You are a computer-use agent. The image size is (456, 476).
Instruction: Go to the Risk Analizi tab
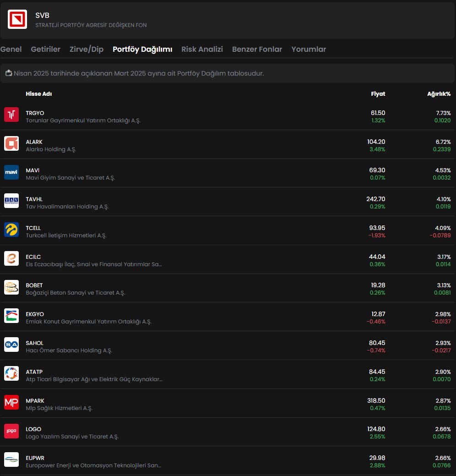coord(202,49)
